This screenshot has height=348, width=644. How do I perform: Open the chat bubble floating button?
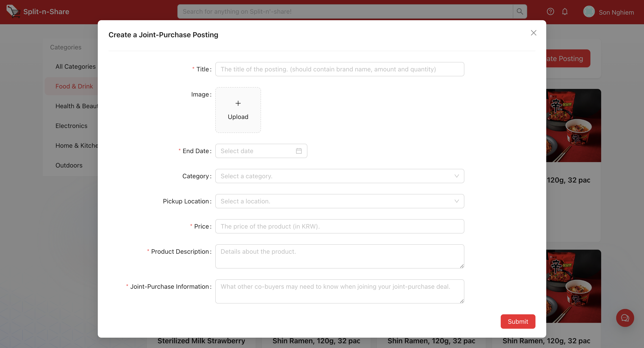[625, 318]
